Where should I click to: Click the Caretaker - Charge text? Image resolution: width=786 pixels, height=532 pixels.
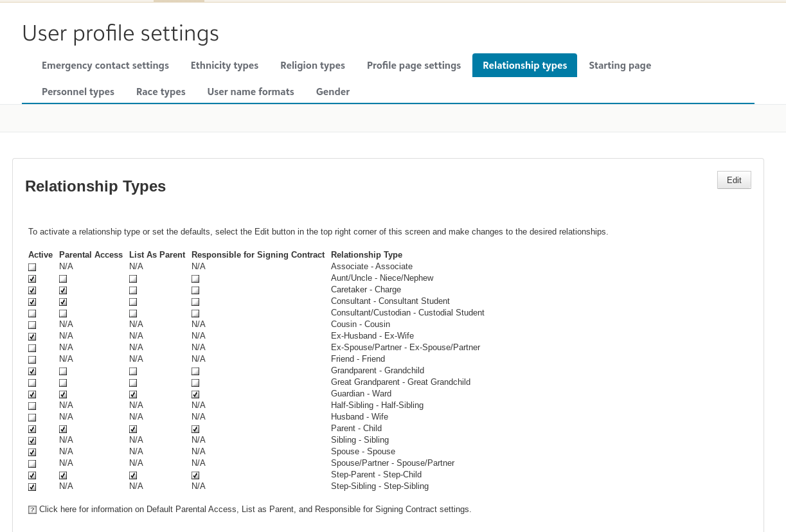[366, 290]
